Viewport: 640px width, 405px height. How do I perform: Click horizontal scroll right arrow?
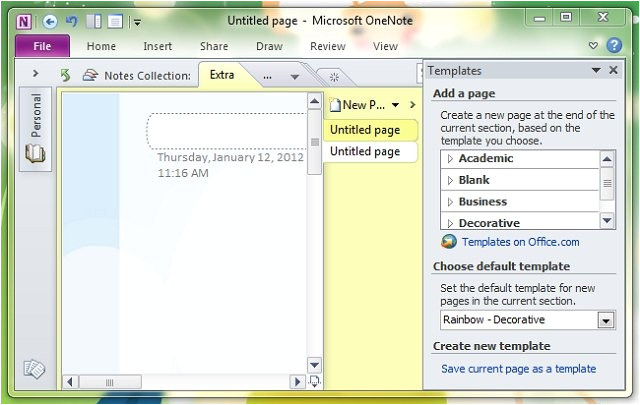[x=298, y=382]
